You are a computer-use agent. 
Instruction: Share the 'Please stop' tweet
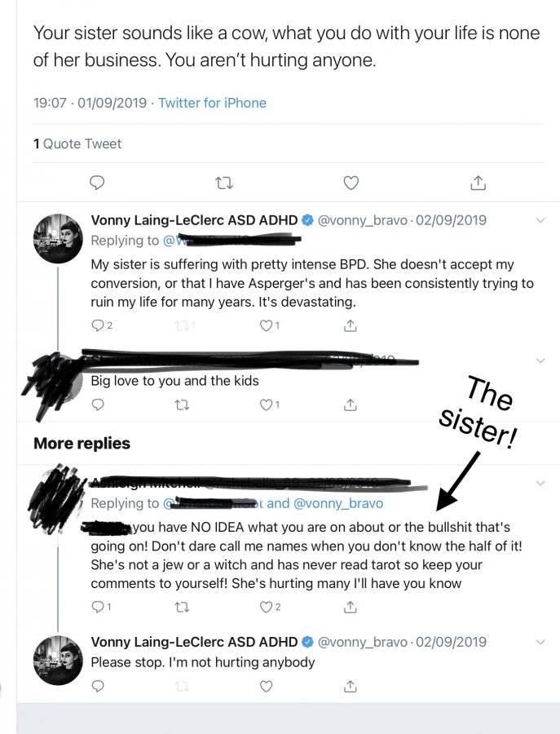pos(350,686)
